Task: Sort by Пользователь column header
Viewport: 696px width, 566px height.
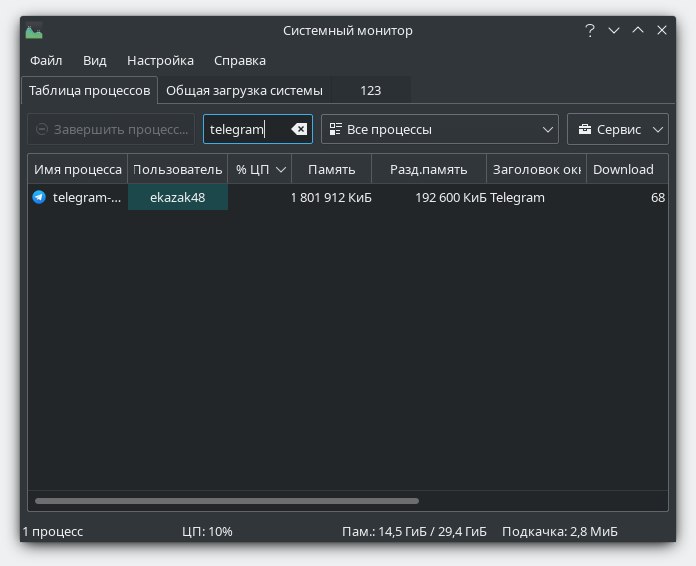Action: tap(178, 169)
